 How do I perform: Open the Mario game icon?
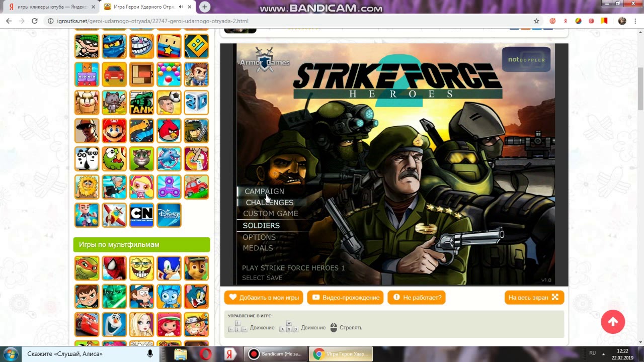(114, 131)
